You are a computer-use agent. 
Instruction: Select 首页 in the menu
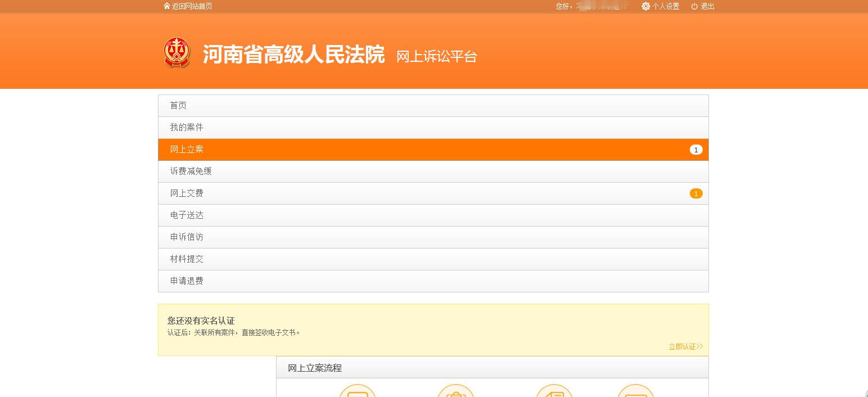433,106
